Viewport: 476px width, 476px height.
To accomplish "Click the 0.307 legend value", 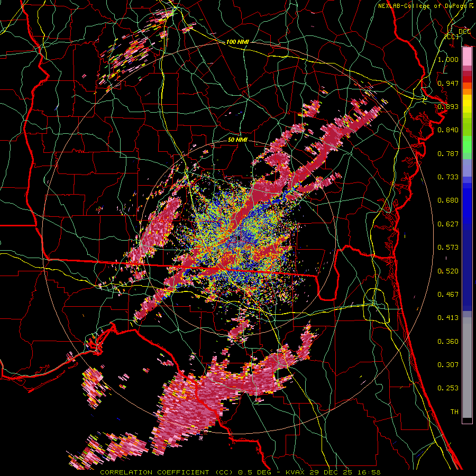I will click(x=448, y=365).
